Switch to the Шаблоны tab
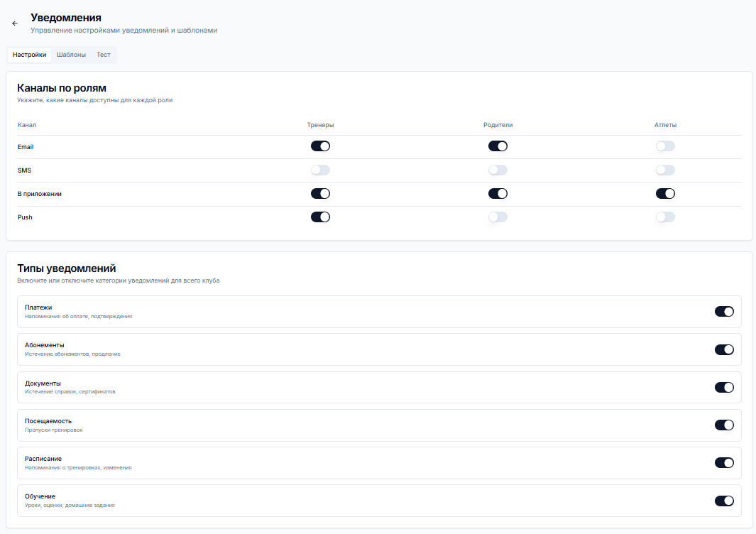 [71, 55]
